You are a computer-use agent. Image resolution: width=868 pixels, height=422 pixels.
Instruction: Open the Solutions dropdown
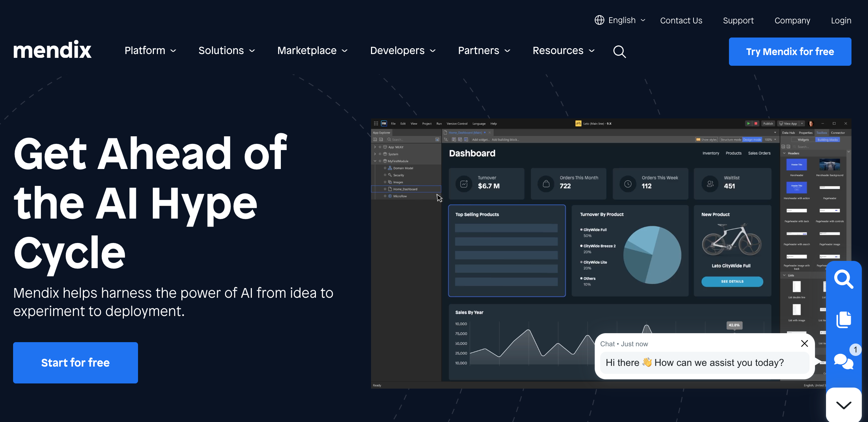[226, 51]
